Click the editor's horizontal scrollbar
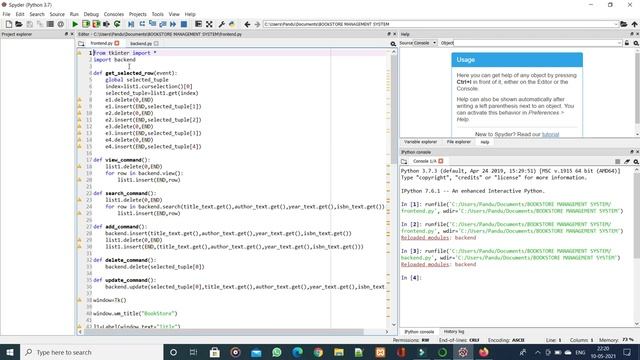Viewport: 640px width, 360px height. [x=224, y=332]
